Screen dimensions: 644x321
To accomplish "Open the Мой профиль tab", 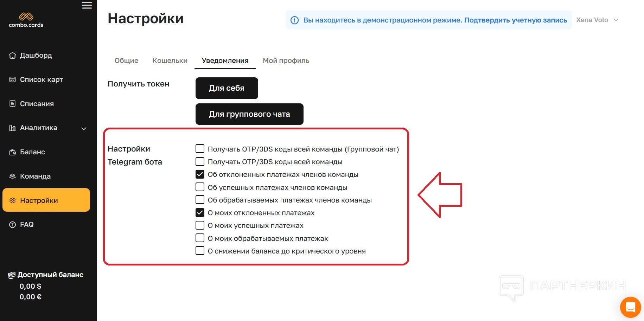I will coord(286,60).
